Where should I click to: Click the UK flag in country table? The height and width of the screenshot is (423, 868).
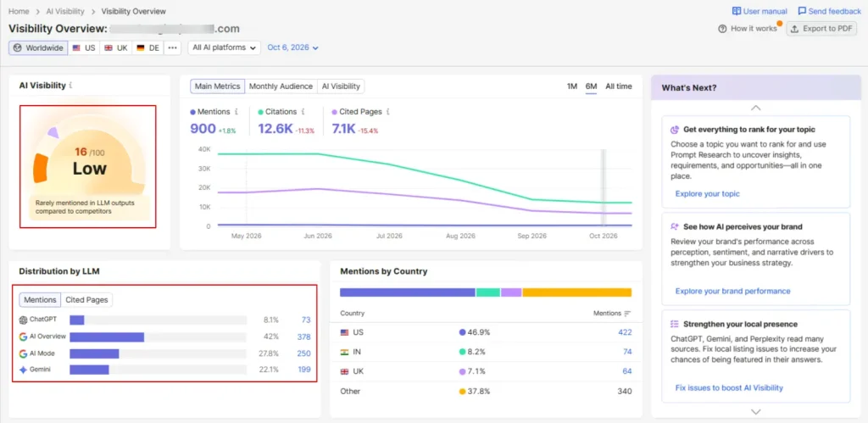344,371
